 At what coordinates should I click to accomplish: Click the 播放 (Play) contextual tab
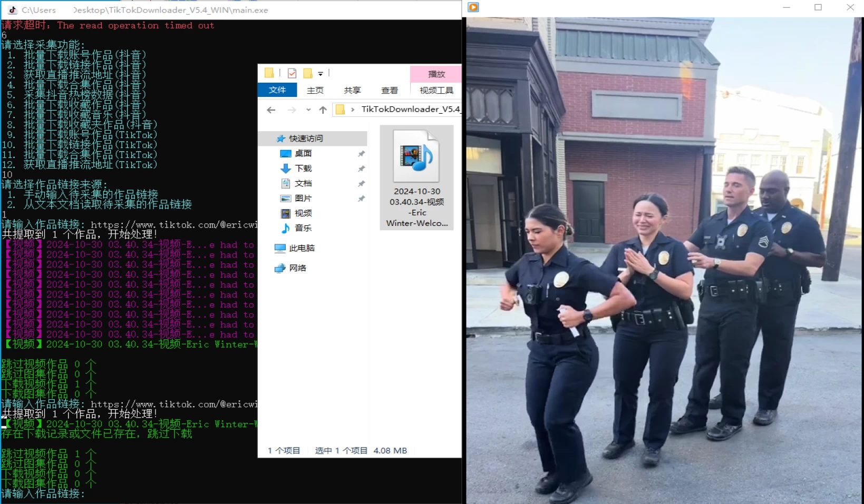tap(436, 74)
